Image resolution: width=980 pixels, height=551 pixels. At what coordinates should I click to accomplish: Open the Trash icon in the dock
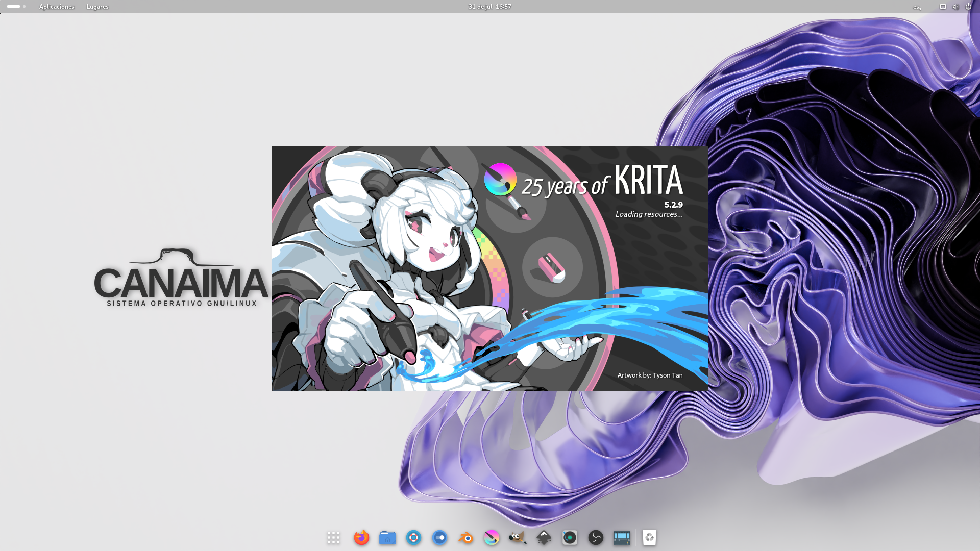pos(649,537)
